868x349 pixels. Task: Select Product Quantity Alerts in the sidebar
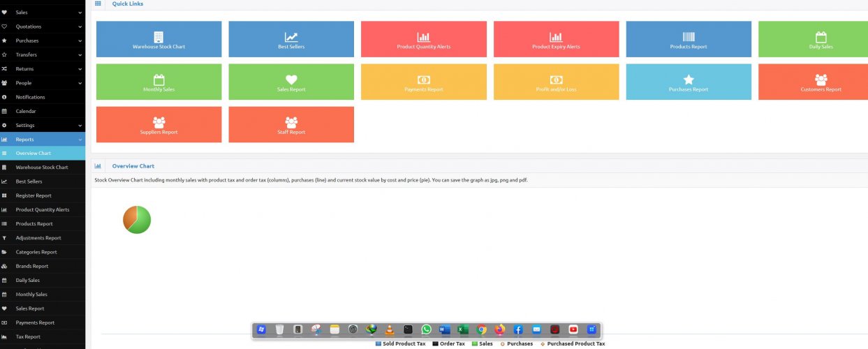point(43,209)
